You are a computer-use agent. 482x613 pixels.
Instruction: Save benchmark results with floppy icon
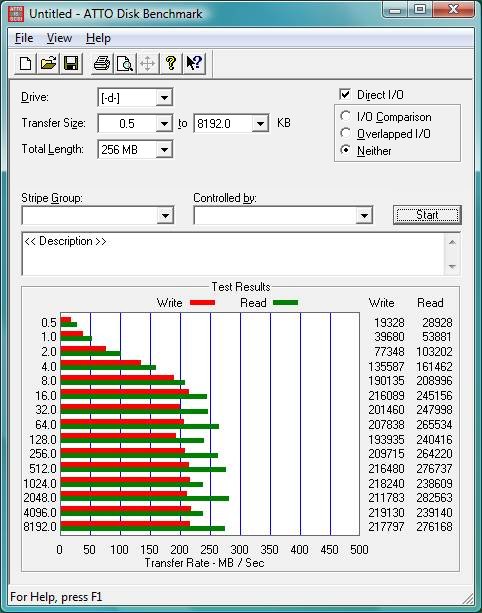[x=71, y=63]
